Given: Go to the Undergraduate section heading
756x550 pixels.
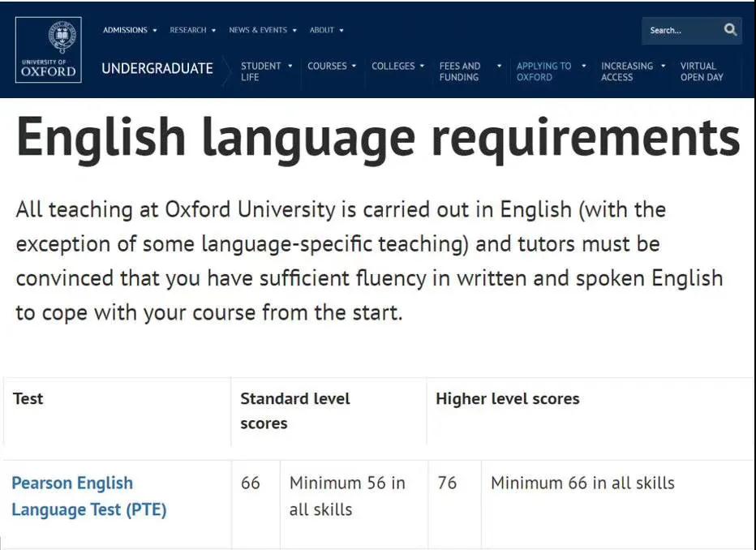Looking at the screenshot, I should [157, 68].
